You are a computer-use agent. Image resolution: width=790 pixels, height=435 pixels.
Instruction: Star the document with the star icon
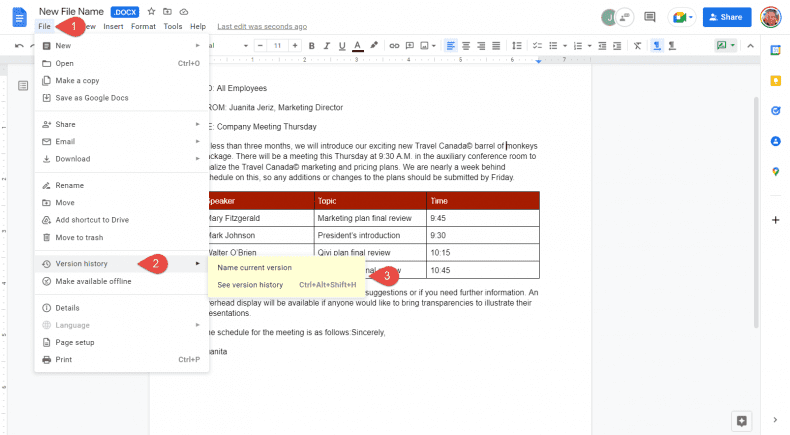151,11
